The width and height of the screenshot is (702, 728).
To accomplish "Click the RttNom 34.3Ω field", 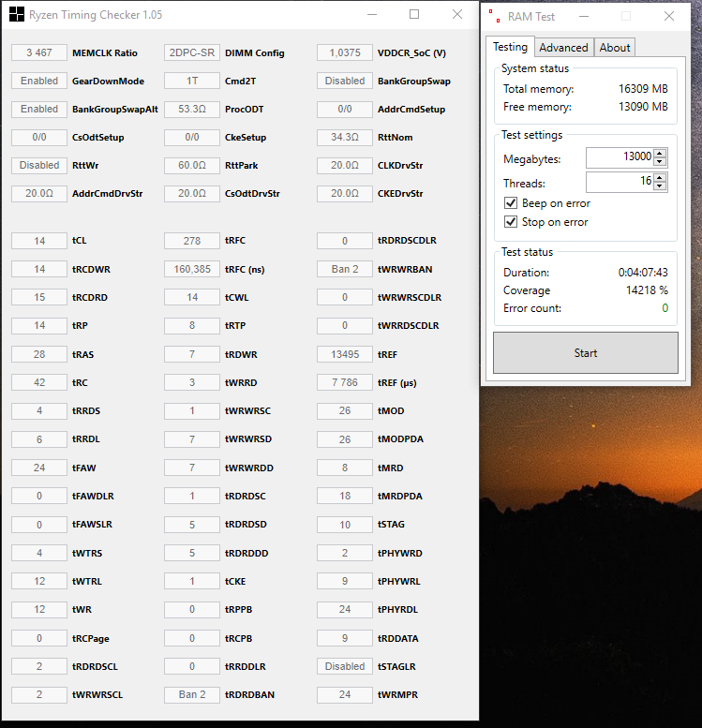I will (345, 137).
